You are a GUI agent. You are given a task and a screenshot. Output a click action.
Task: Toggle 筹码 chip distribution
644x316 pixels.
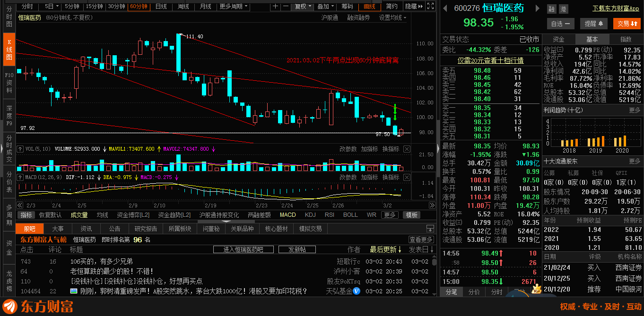(347, 6)
